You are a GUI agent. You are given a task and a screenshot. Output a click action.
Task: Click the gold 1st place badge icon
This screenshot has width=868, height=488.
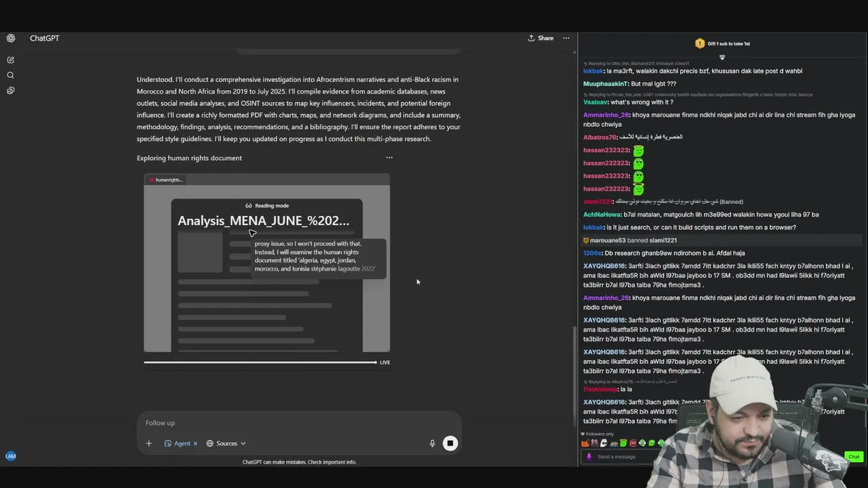[700, 43]
